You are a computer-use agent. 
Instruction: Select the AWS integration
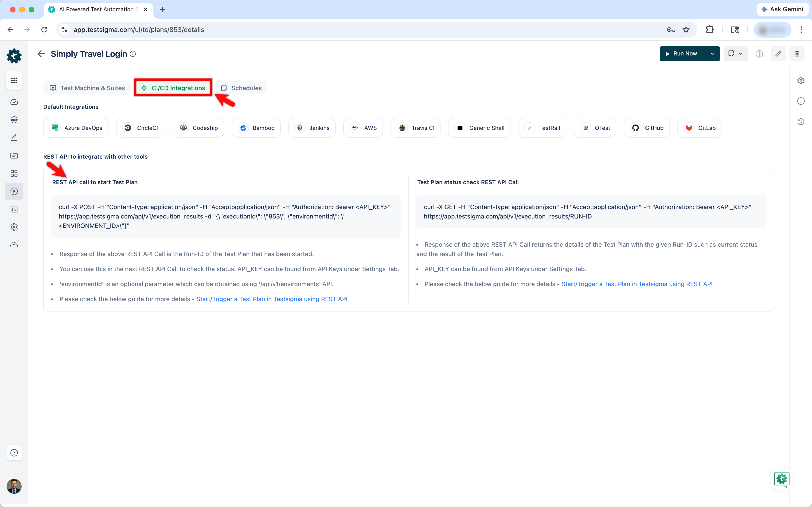point(363,128)
